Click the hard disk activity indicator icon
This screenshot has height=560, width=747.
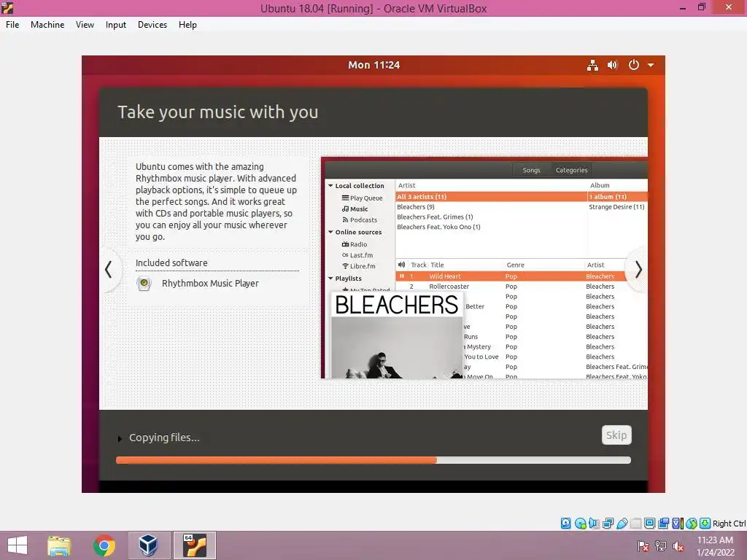coord(565,524)
